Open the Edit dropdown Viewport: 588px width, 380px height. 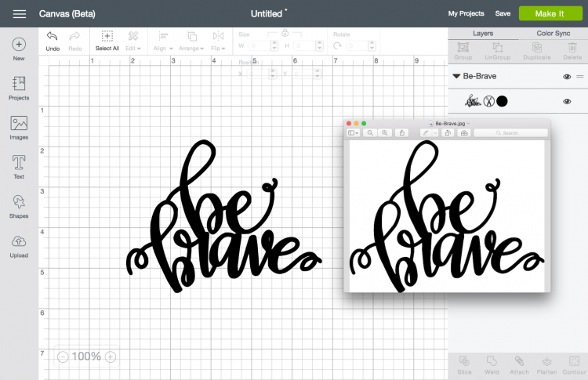[133, 42]
